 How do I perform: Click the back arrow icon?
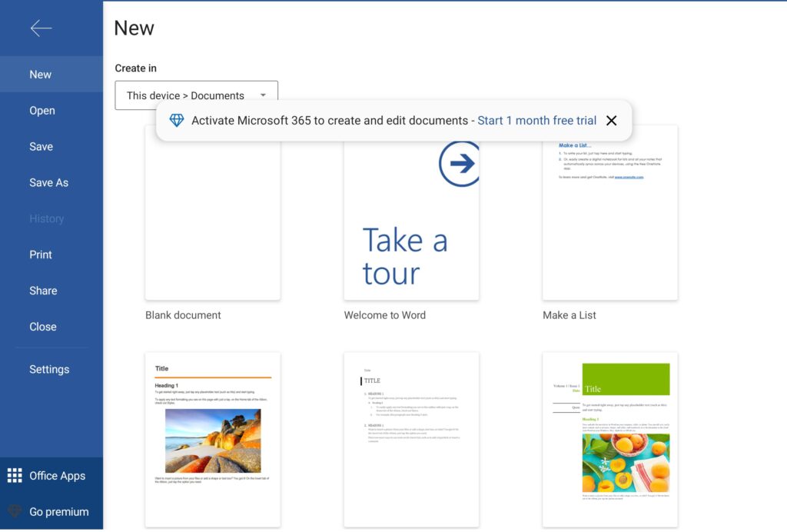point(42,28)
